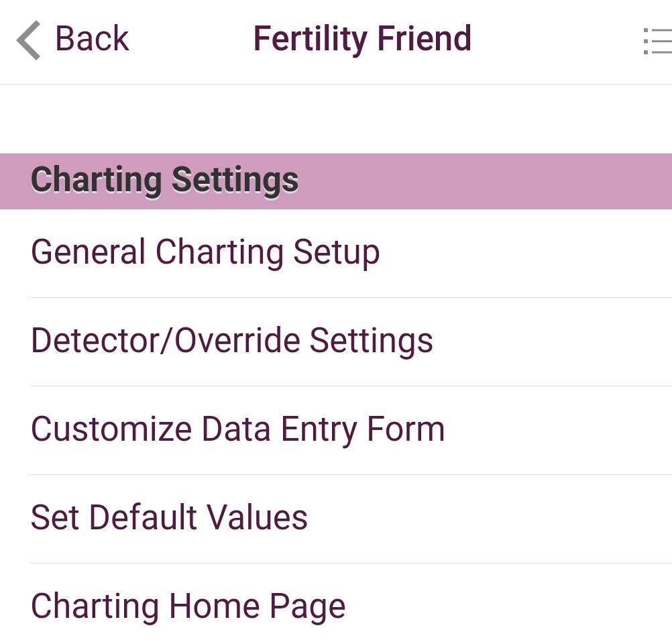The height and width of the screenshot is (644, 672).
Task: Click the Fertility Friend title
Action: pyautogui.click(x=362, y=39)
